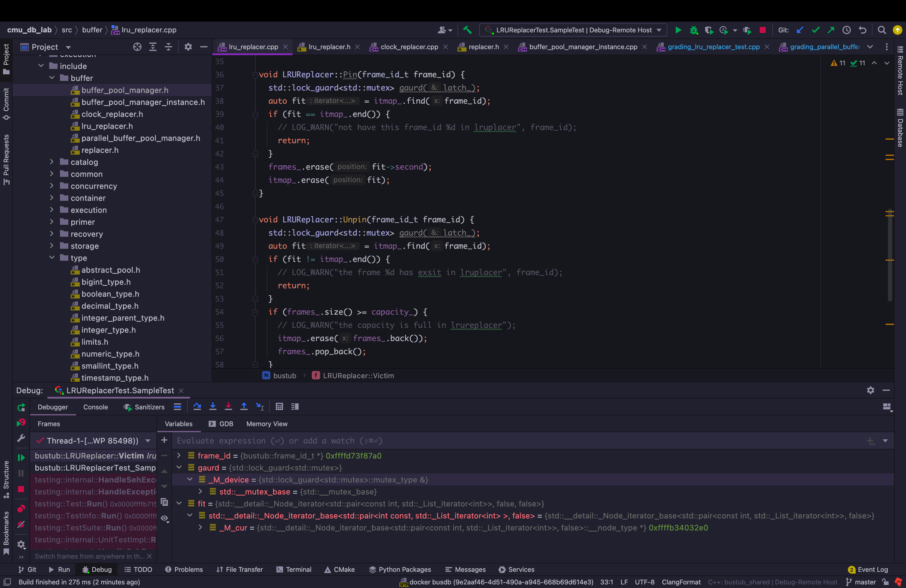Click the Step Into debugger icon
Viewport: 906px width, 588px height.
pos(213,406)
